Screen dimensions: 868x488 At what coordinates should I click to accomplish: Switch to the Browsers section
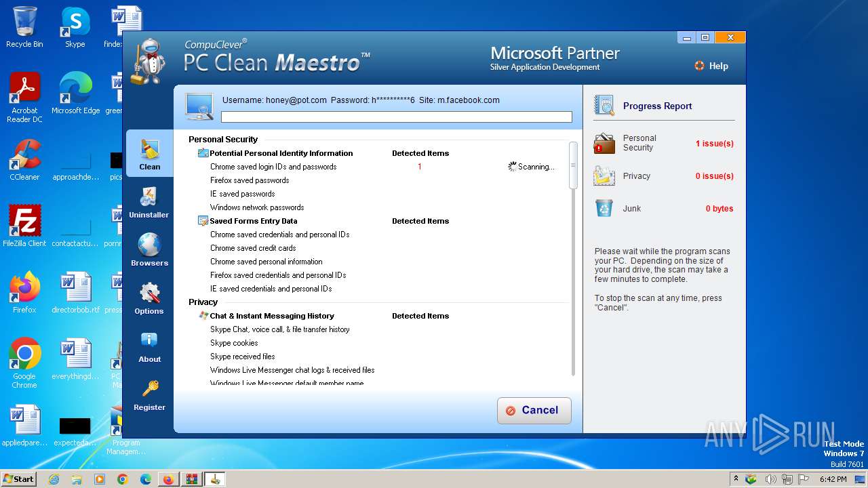click(149, 250)
